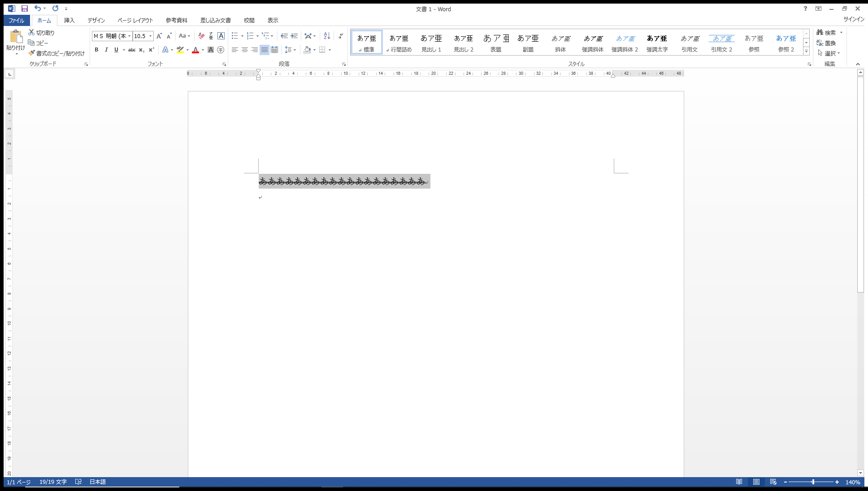Switch to Read Mode view in the status bar

pyautogui.click(x=739, y=482)
